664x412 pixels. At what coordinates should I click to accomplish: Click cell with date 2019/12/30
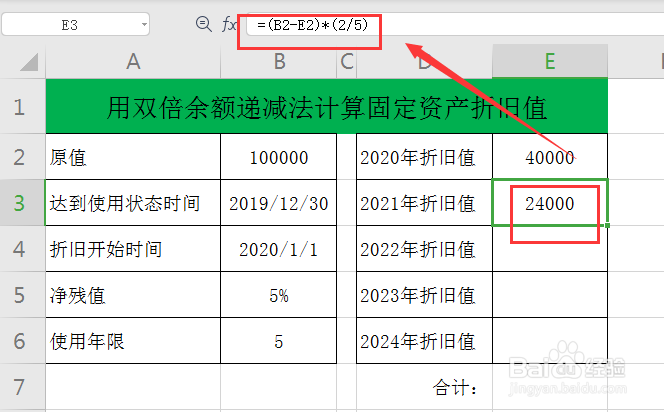279,203
